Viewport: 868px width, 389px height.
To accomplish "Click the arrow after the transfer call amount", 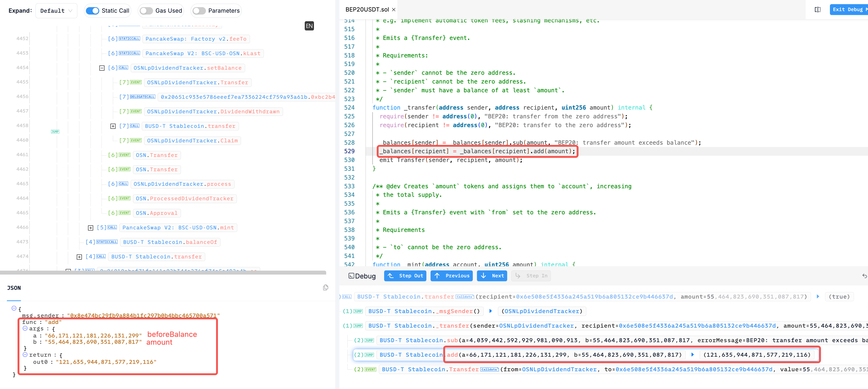I will pyautogui.click(x=818, y=296).
